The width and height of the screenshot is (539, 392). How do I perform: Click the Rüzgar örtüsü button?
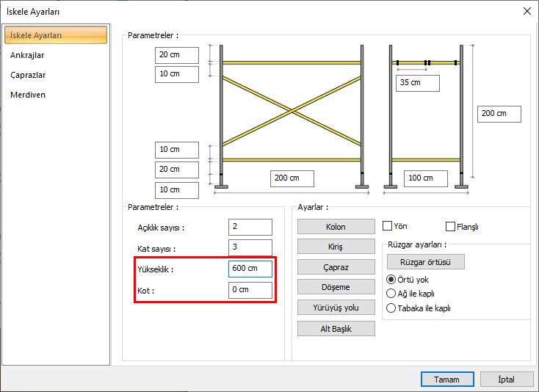[425, 261]
